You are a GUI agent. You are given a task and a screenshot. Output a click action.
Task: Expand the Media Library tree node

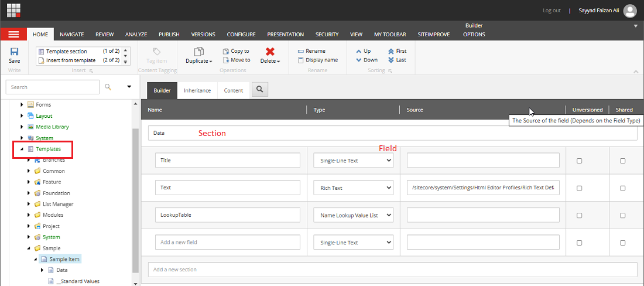(x=22, y=127)
